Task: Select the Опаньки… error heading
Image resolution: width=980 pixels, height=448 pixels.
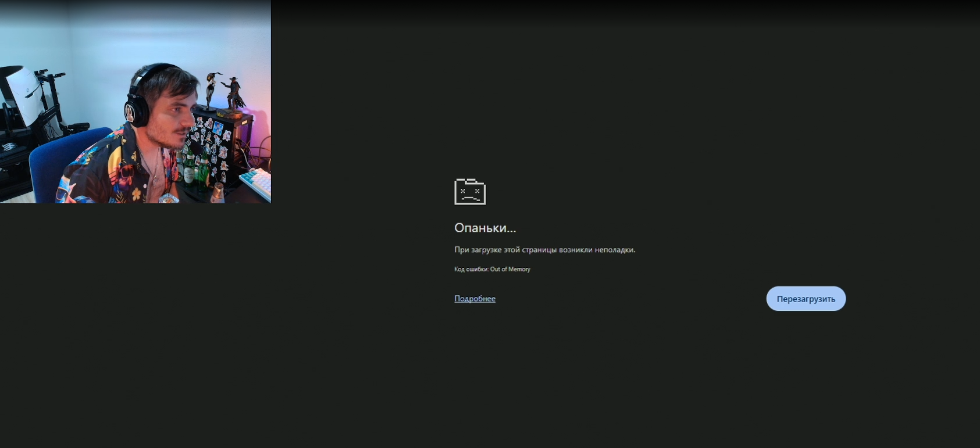Action: tap(485, 228)
